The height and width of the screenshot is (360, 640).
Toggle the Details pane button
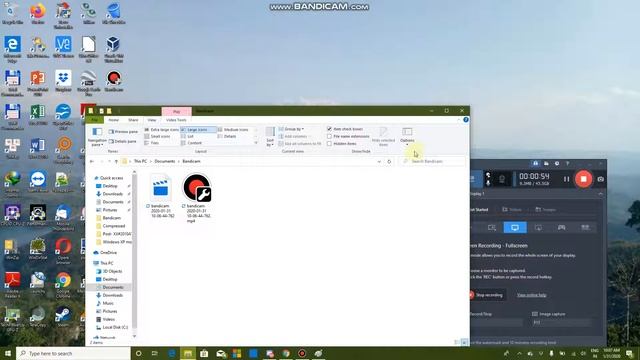(x=122, y=141)
